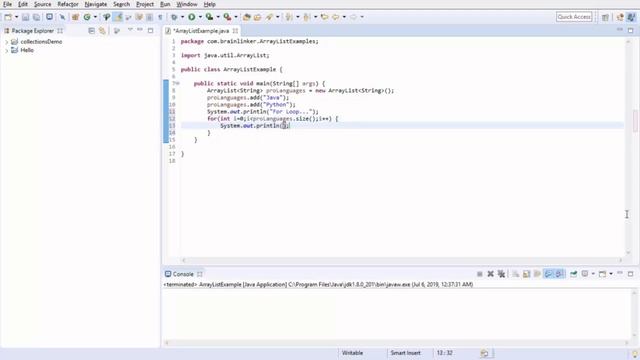Open the Open Console dropdown arrow

tap(611, 274)
